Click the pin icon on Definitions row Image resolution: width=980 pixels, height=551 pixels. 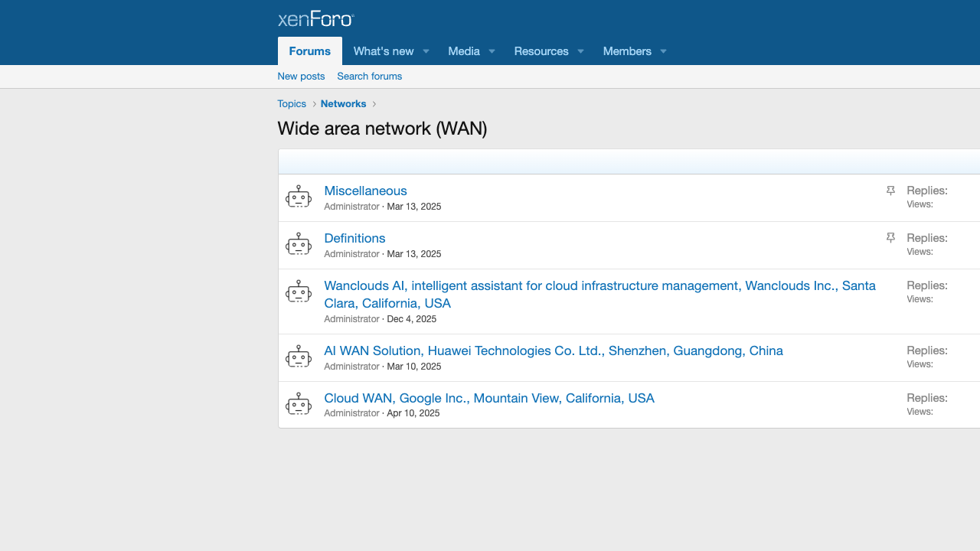coord(890,238)
